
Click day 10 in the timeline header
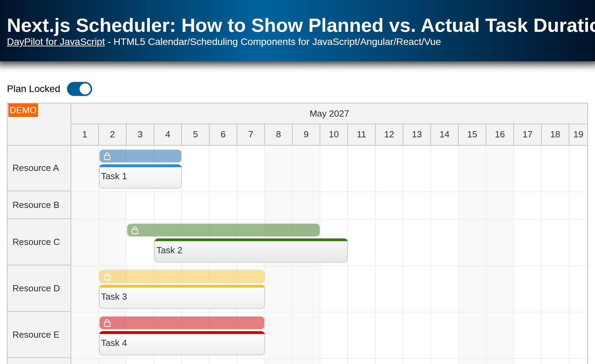click(334, 135)
